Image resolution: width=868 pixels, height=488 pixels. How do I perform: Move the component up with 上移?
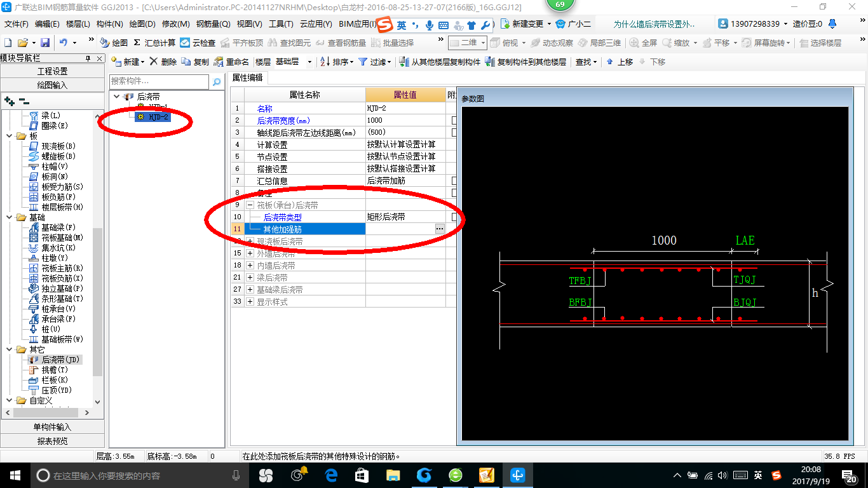coord(620,62)
